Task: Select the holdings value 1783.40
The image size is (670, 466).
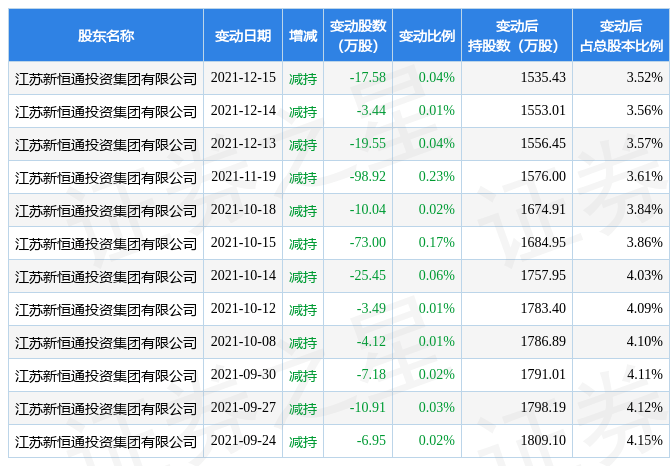Action: 543,308
